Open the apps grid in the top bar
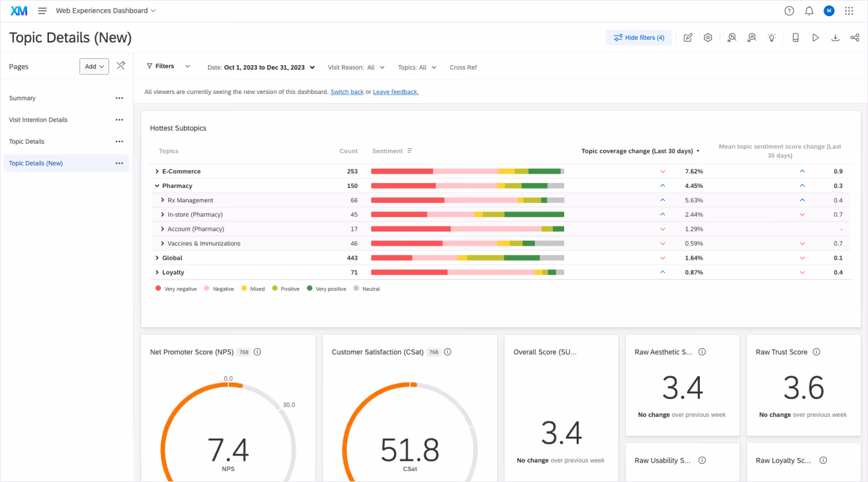 pyautogui.click(x=849, y=10)
